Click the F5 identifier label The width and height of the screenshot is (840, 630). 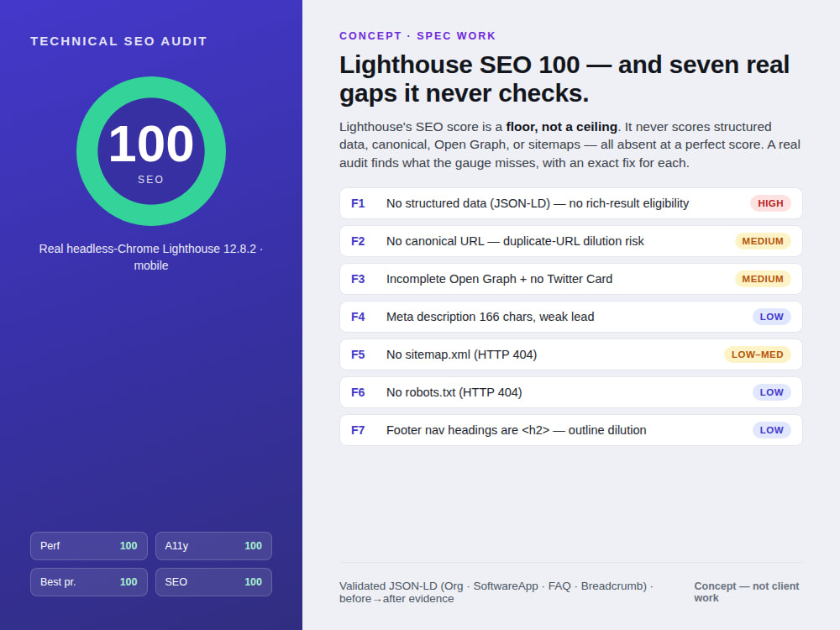click(358, 354)
